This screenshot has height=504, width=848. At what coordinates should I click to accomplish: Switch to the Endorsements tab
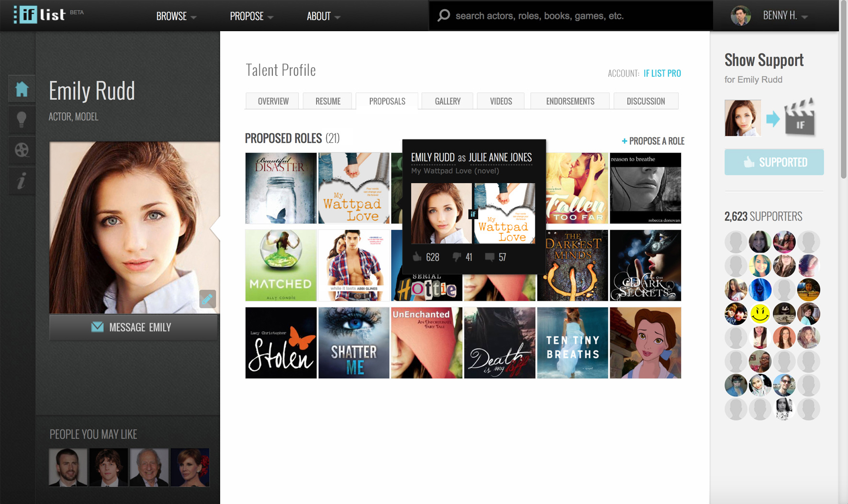coord(570,101)
